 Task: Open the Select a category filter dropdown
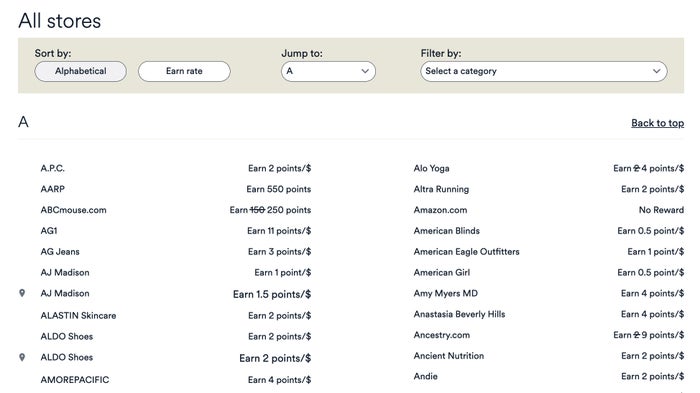point(543,71)
